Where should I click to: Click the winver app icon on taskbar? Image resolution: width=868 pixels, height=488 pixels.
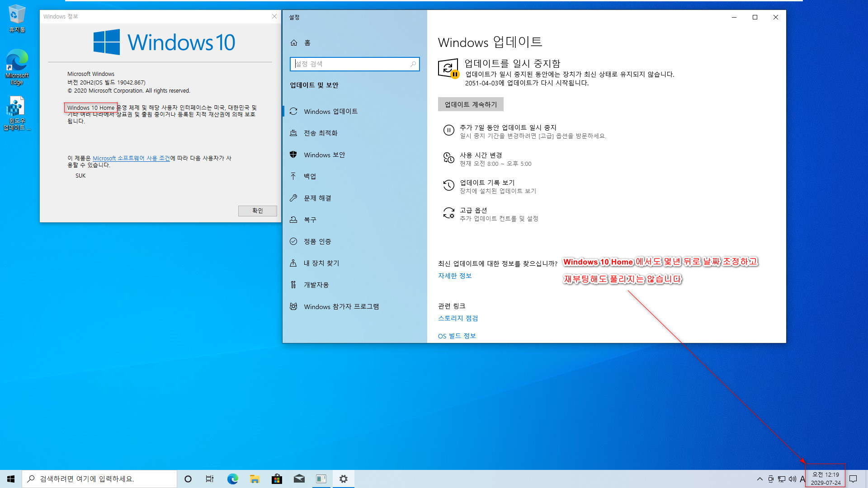321,479
